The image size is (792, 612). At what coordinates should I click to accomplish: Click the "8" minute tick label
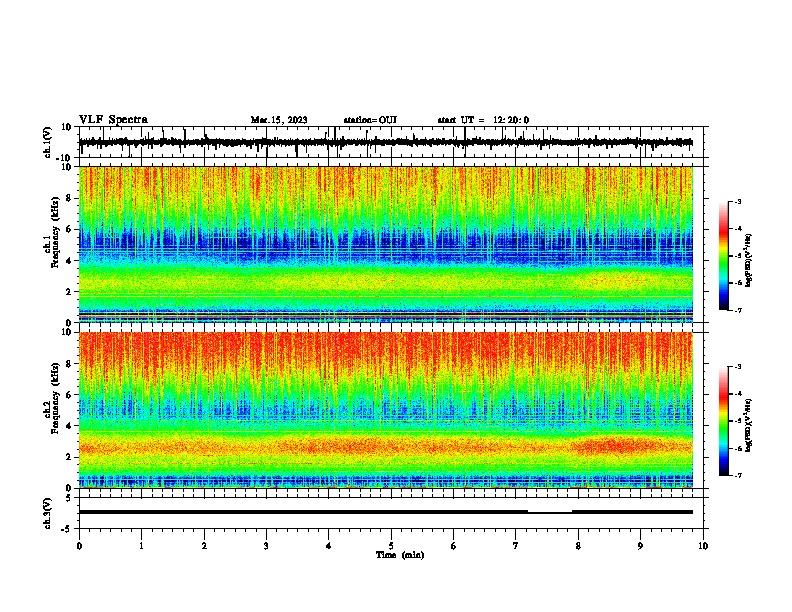(578, 546)
